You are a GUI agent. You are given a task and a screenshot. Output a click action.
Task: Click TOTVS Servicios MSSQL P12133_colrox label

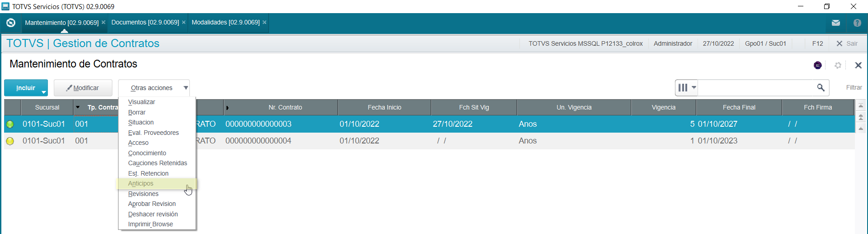585,43
